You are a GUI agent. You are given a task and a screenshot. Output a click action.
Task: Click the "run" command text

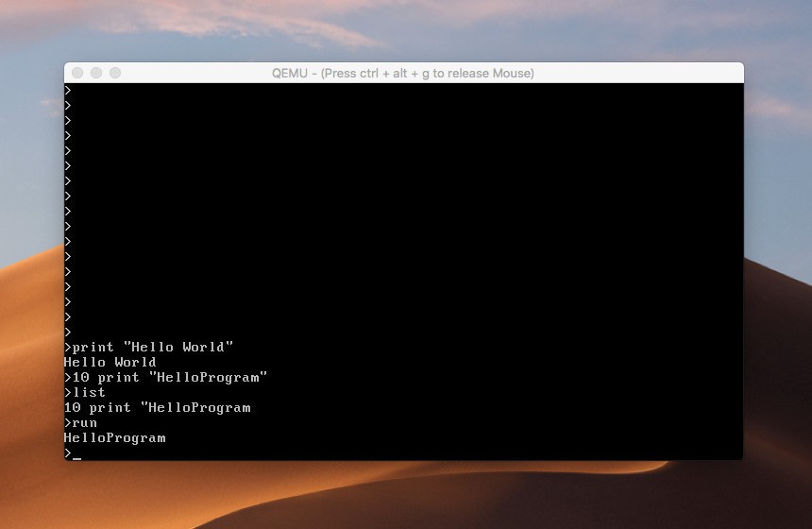(85, 422)
